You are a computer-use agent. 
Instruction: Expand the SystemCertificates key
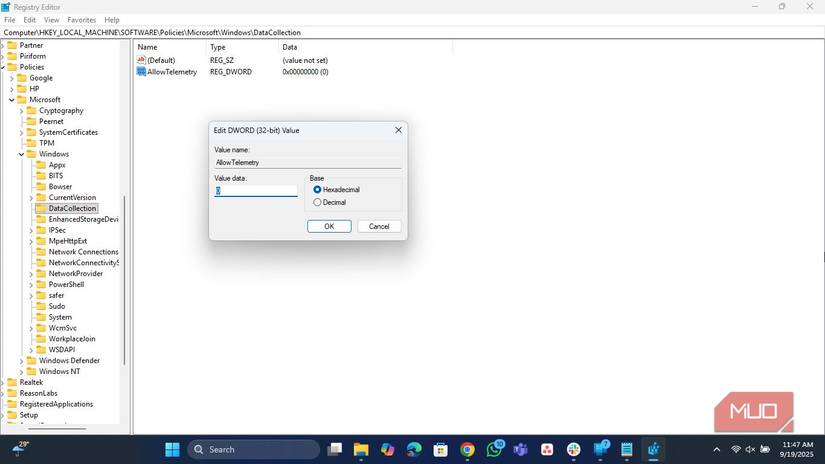(x=22, y=133)
